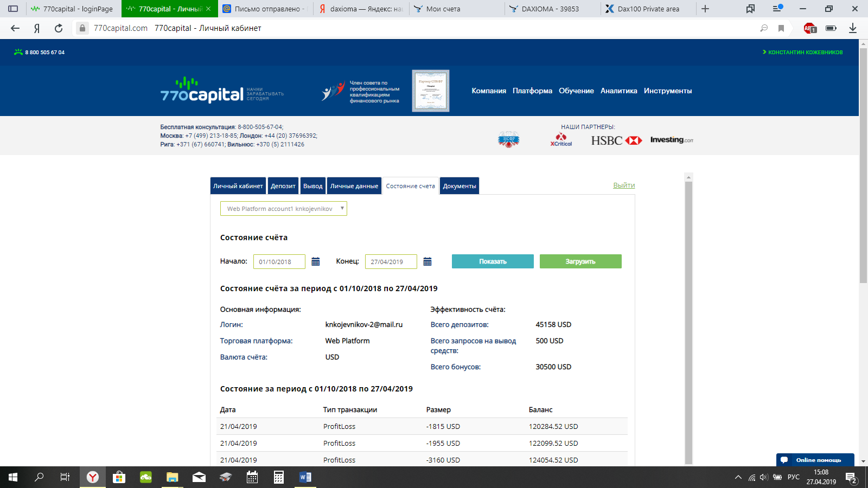Open Calculator from the taskbar
This screenshot has width=868, height=488.
(279, 477)
